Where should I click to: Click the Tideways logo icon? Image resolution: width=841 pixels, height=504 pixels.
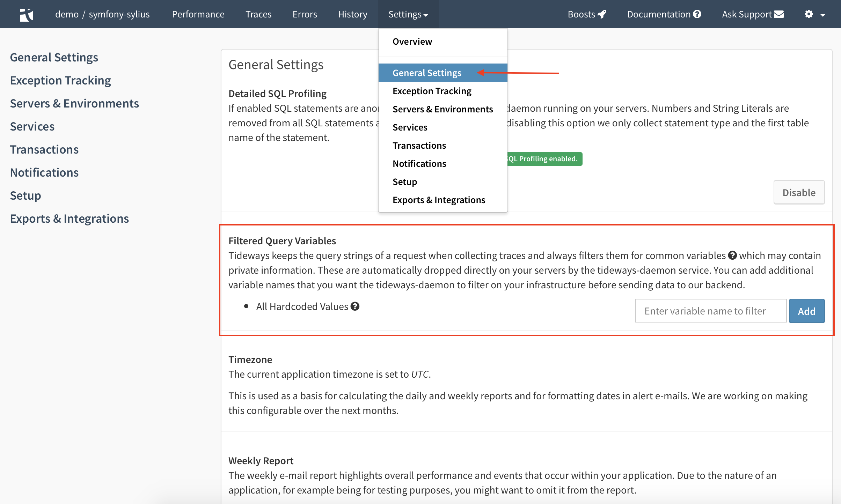(x=27, y=15)
